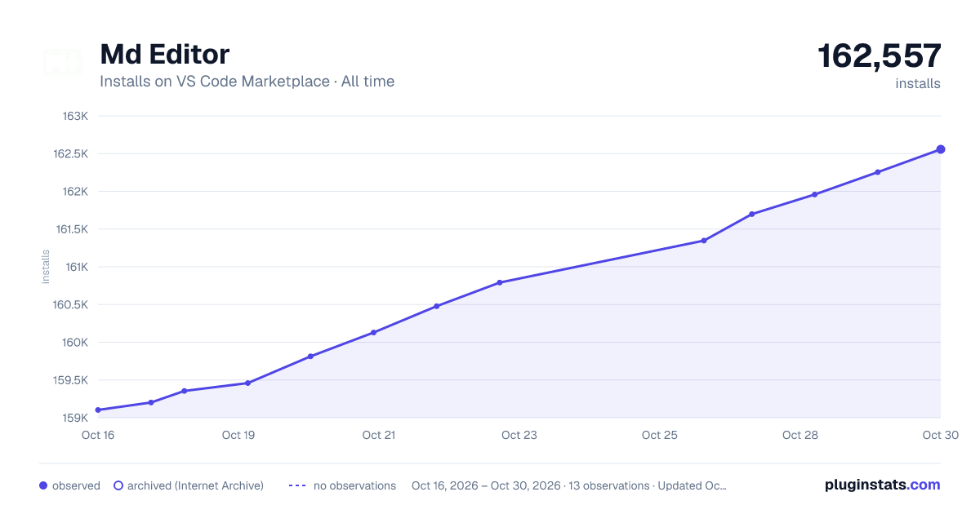Click the 160.5K y-axis label
Screen dimensions: 980x514
pyautogui.click(x=71, y=304)
